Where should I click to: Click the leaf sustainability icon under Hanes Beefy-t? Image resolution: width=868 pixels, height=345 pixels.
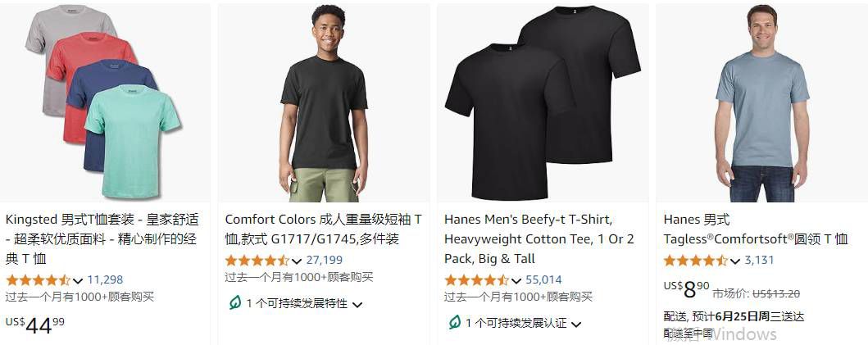pyautogui.click(x=454, y=322)
